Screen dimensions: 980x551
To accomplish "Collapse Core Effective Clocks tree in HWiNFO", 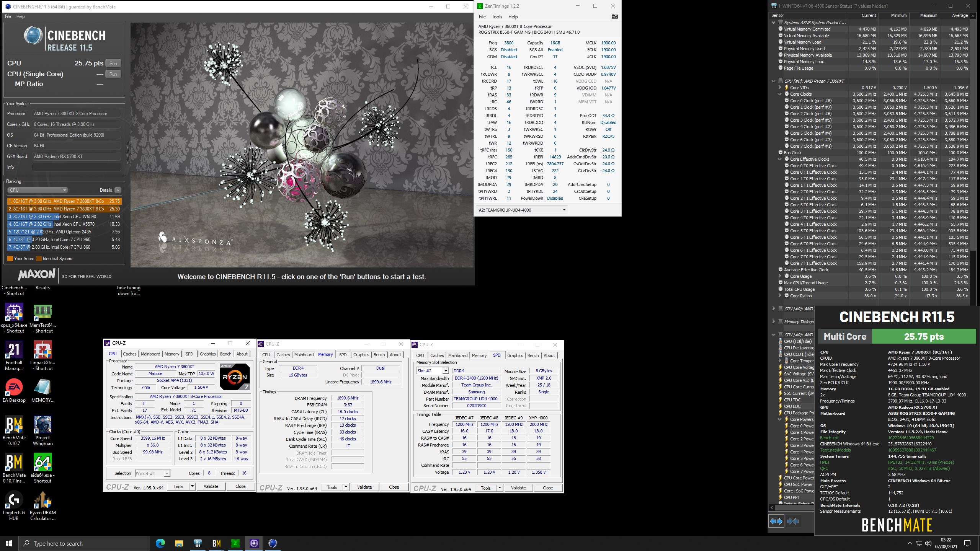I will click(x=780, y=159).
